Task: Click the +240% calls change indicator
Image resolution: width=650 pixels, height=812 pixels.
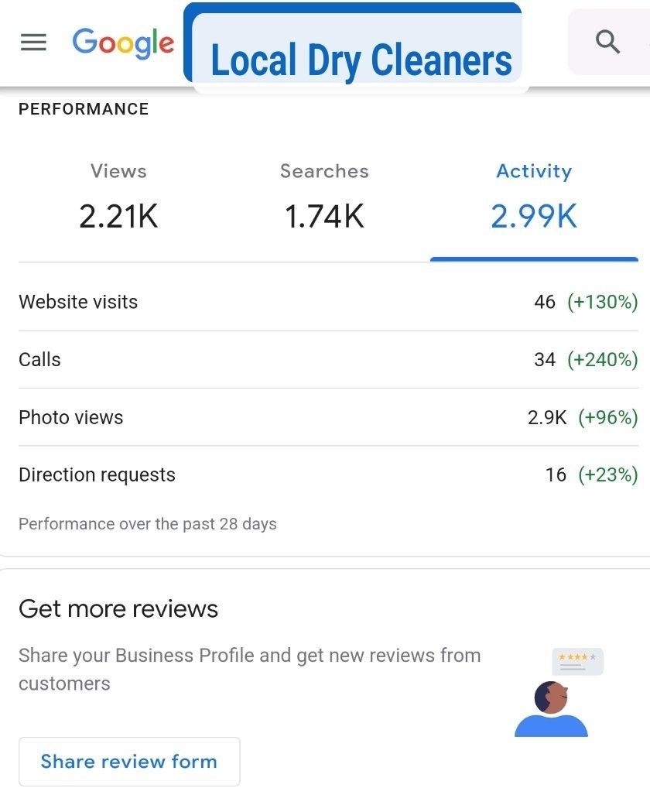Action: coord(602,359)
